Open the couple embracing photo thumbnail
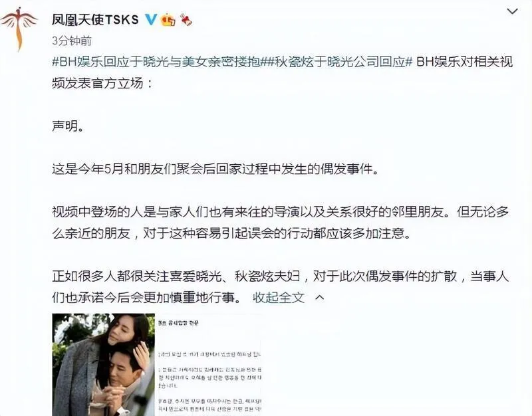Image resolution: width=532 pixels, height=416 pixels. tap(104, 365)
